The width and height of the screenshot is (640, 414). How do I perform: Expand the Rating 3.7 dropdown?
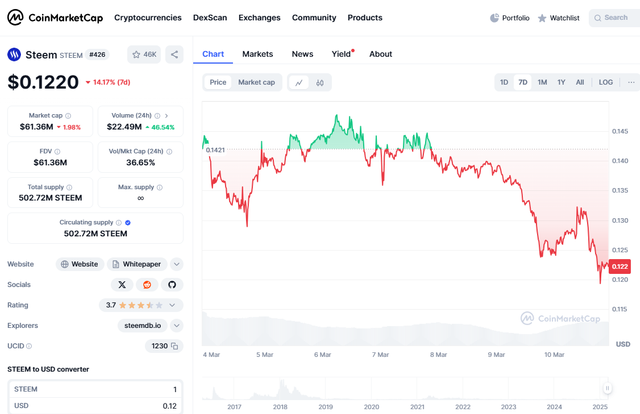coord(172,305)
